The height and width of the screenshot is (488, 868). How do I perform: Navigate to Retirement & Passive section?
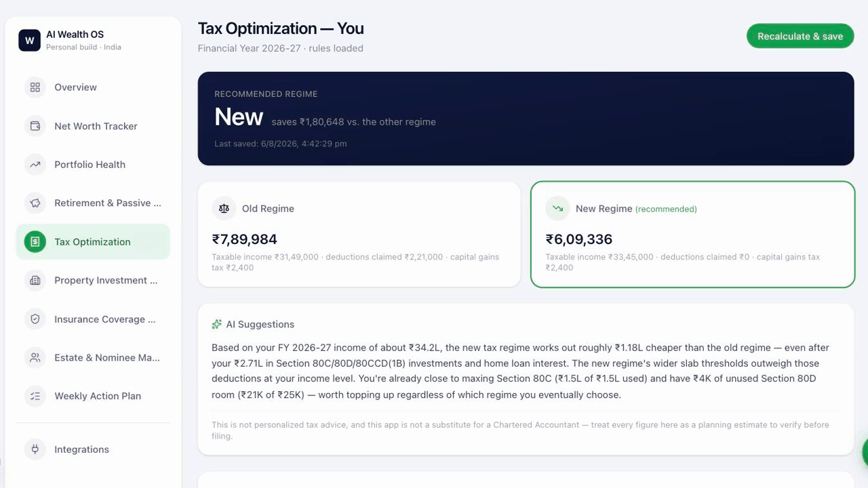(x=93, y=203)
